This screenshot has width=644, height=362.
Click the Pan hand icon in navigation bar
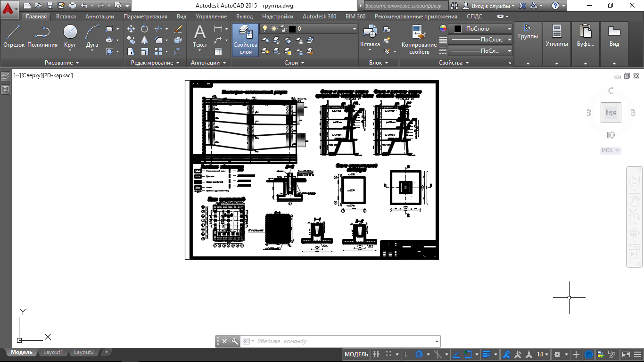(x=634, y=200)
